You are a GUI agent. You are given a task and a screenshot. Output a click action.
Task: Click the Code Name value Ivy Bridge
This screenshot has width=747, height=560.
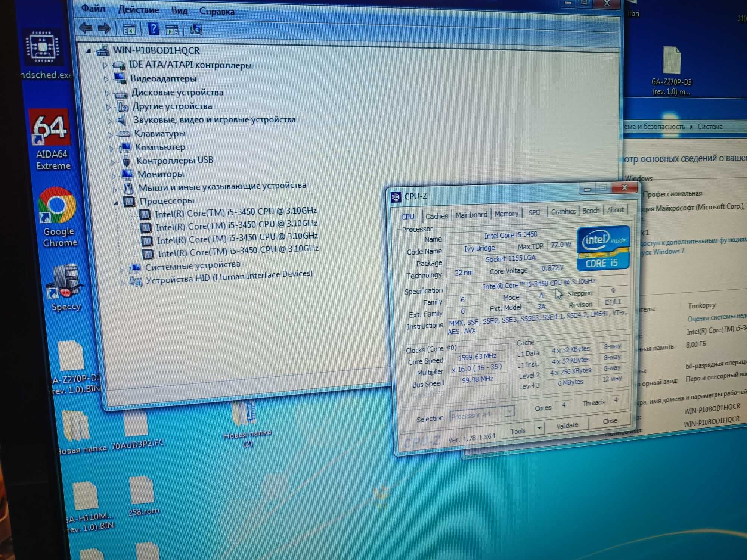pos(480,248)
